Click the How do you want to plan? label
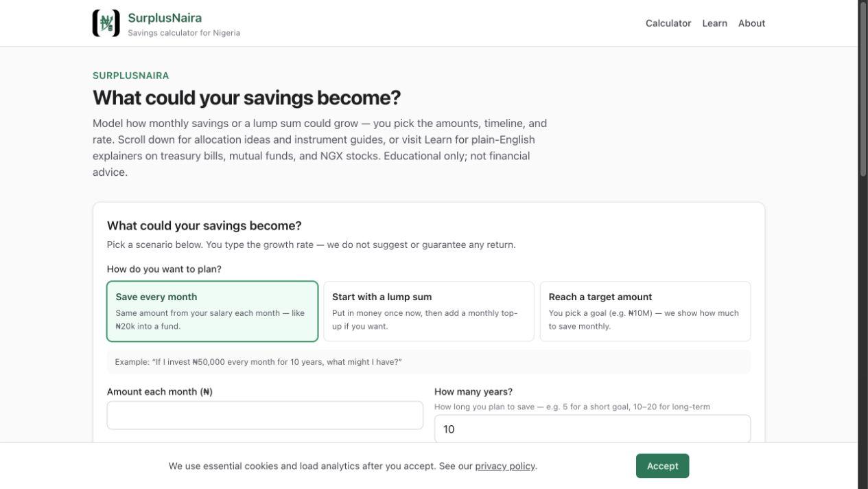868x489 pixels. [x=164, y=269]
